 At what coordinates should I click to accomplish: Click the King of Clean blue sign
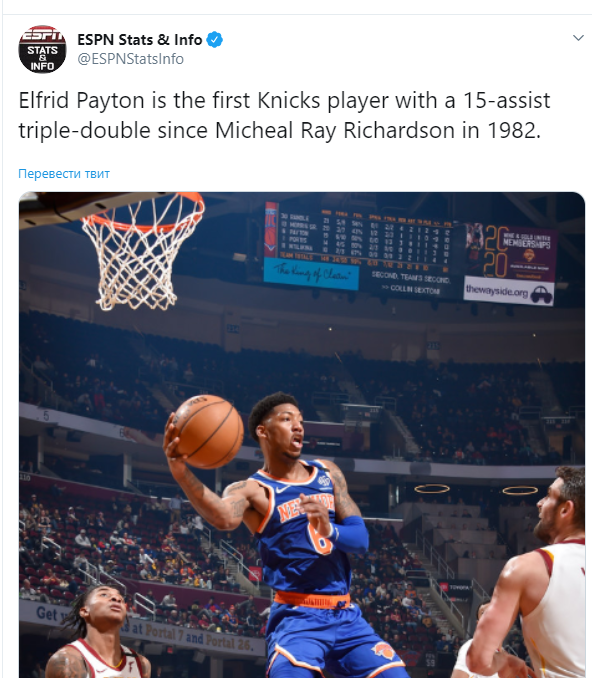311,273
